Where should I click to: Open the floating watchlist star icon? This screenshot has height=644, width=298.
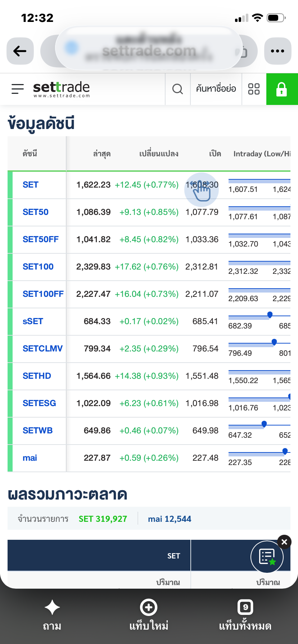(267, 557)
